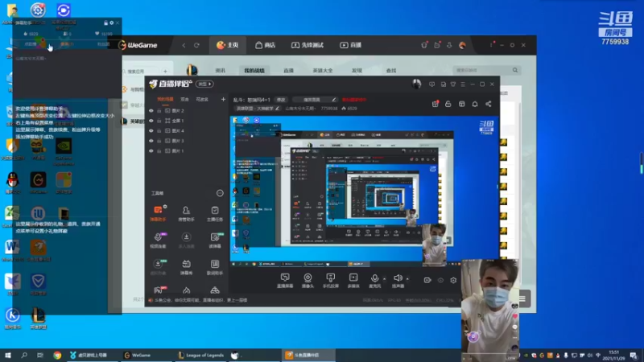Add Camera source in streaming companion

308,280
